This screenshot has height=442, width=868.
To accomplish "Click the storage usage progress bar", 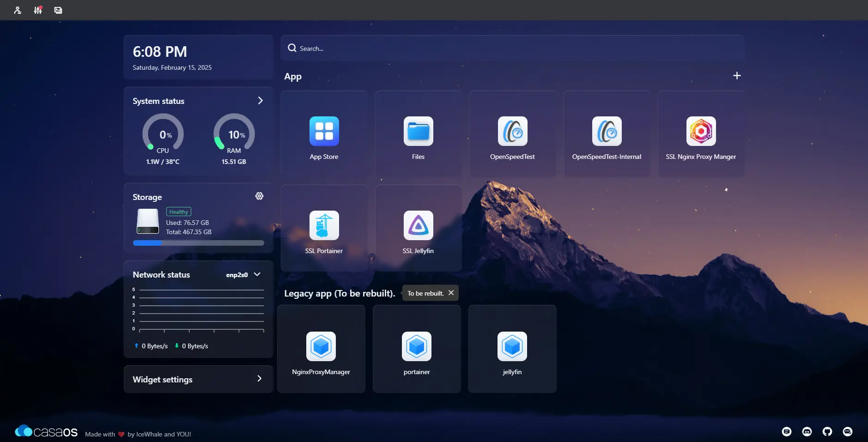I will (x=199, y=243).
